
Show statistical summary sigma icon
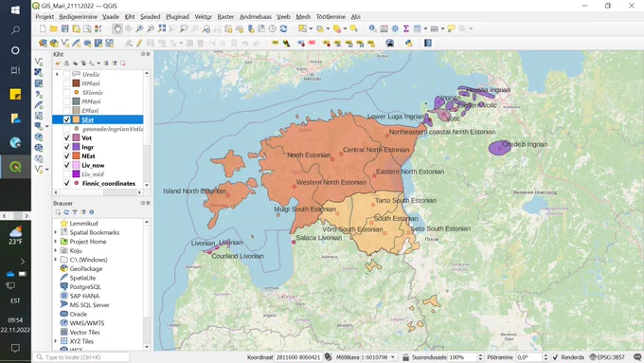[406, 28]
